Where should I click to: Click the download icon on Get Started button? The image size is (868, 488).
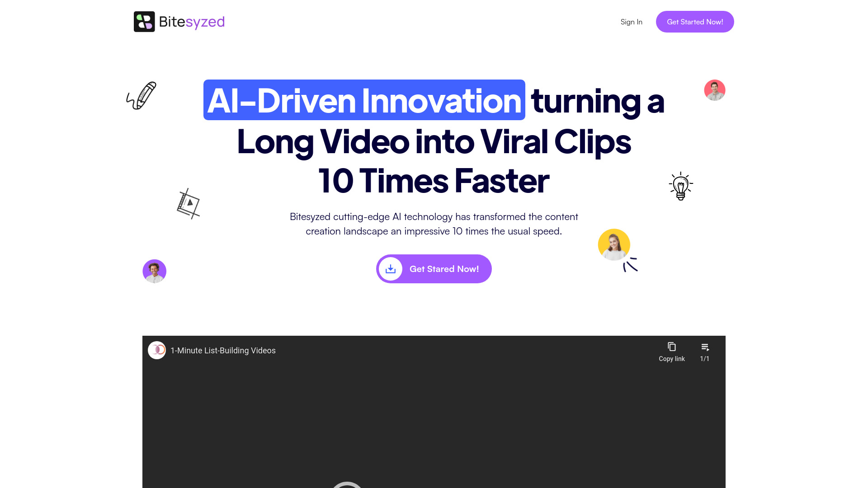point(390,269)
